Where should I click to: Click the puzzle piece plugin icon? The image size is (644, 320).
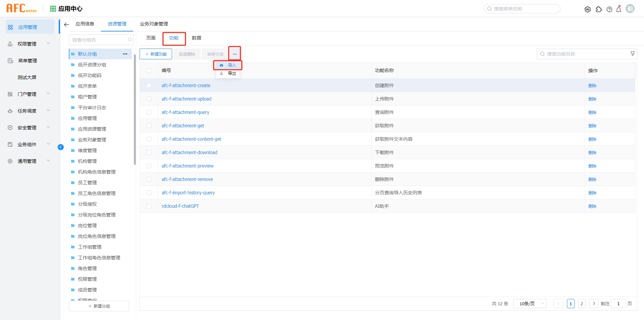click(x=599, y=9)
